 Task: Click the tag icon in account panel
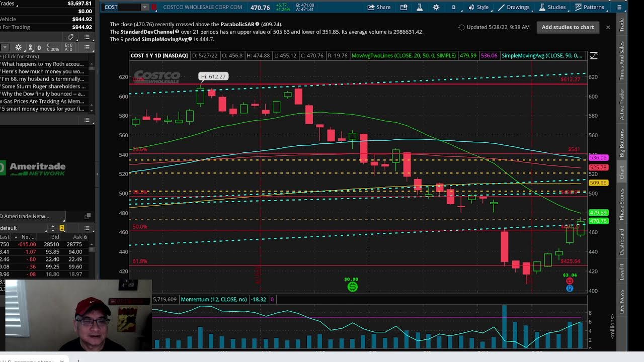click(71, 37)
